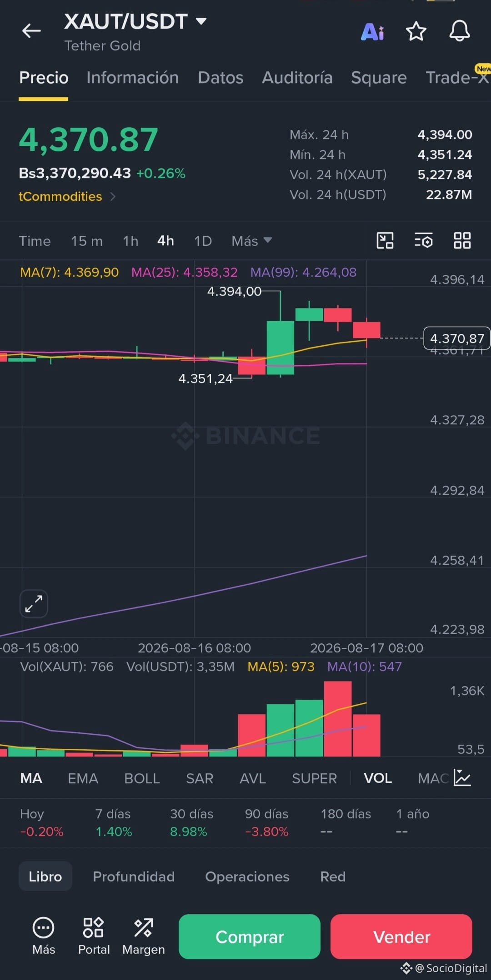Toggle the MA indicator

pyautogui.click(x=31, y=778)
